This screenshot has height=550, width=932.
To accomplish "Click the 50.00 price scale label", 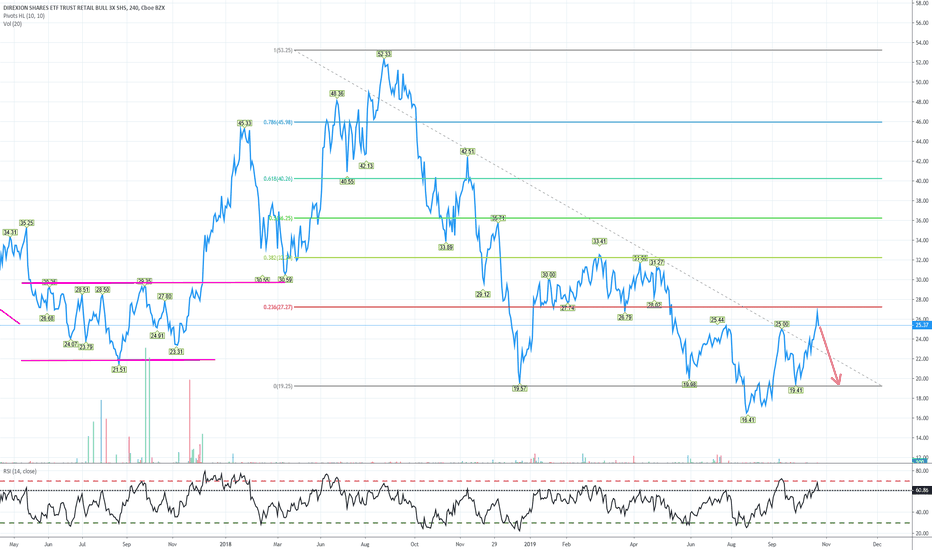I will [921, 82].
